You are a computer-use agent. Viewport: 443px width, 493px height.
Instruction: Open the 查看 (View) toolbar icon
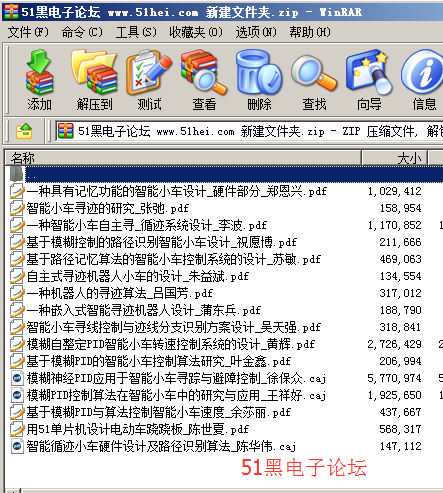click(204, 80)
